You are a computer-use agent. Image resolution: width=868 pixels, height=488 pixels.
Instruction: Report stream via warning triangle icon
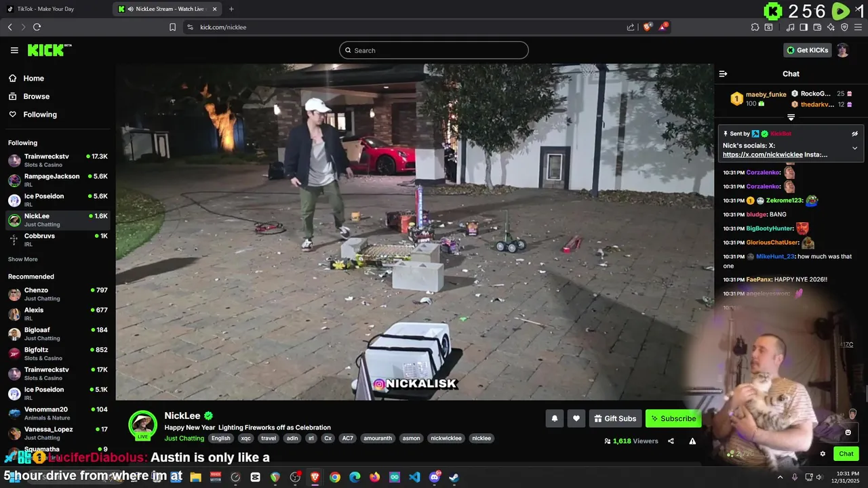click(692, 441)
